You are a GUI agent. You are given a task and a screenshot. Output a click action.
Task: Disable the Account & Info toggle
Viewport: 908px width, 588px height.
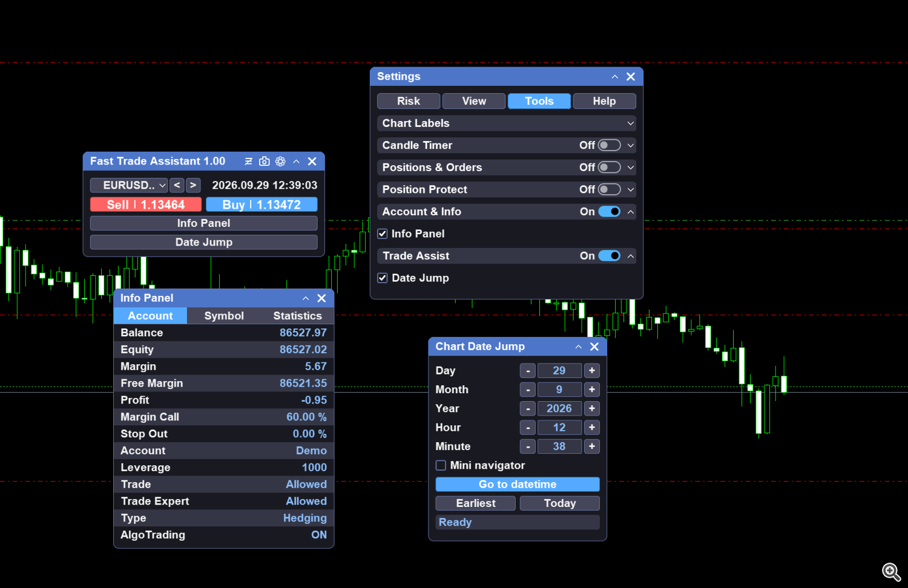609,212
